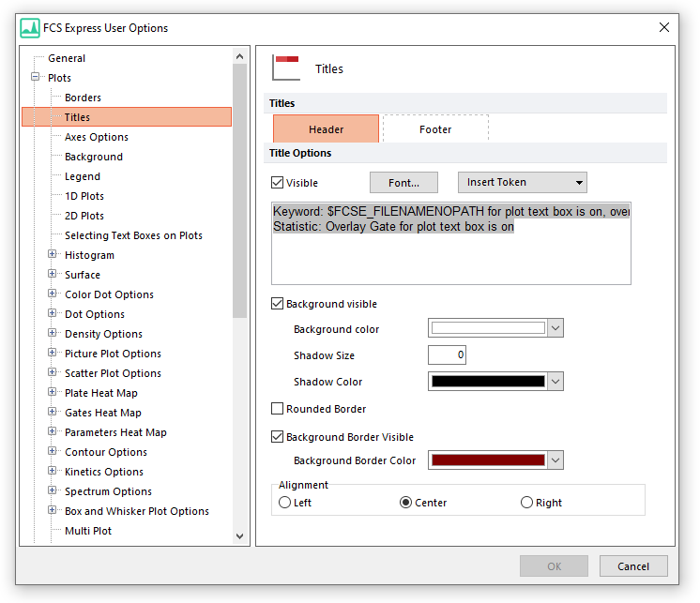Toggle the Background visible checkbox

pyautogui.click(x=278, y=304)
